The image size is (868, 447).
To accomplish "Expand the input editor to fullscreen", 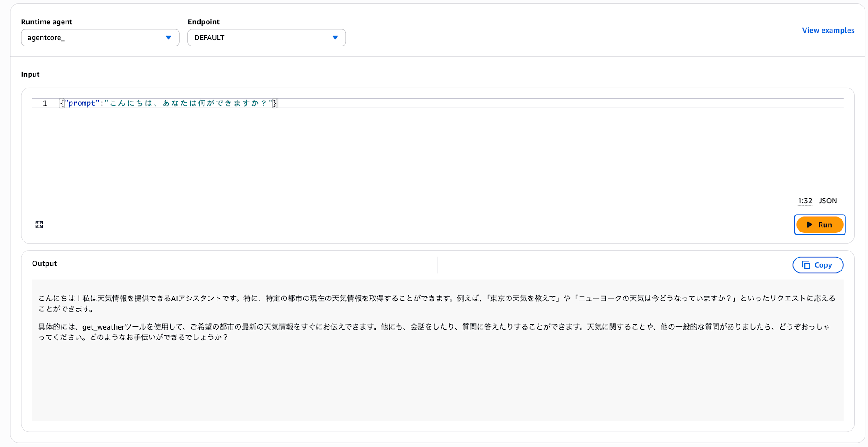I will pyautogui.click(x=39, y=224).
